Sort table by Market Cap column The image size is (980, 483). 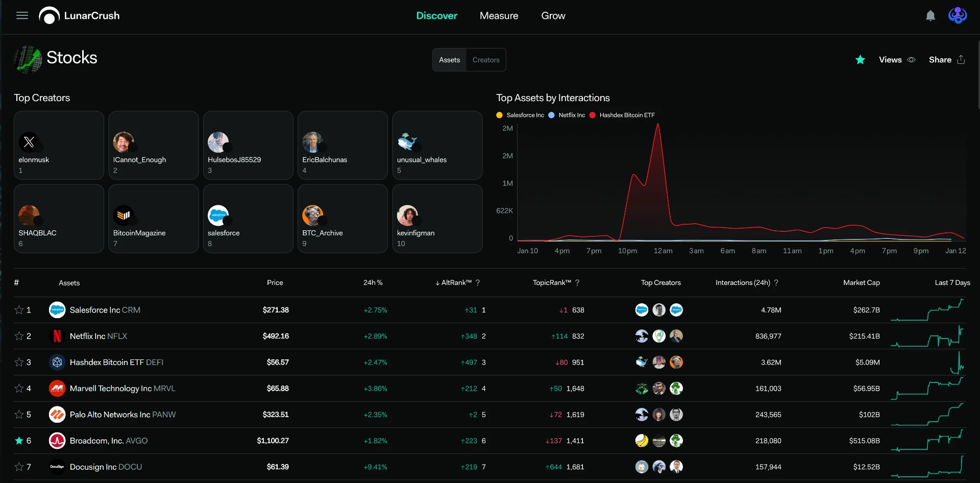[862, 283]
